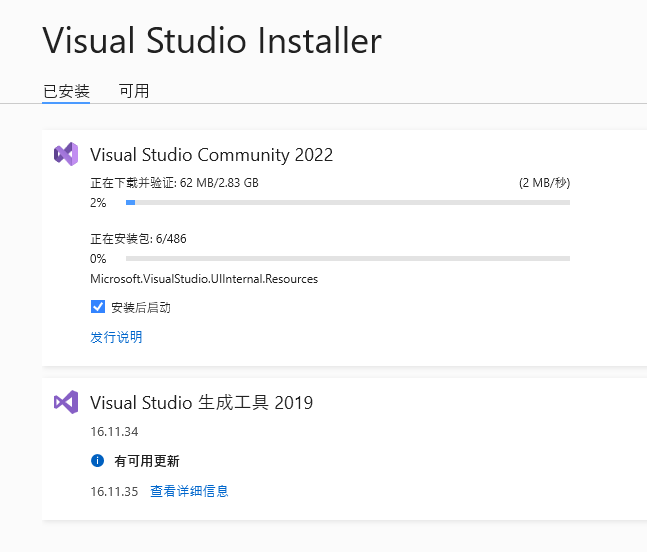Click the blue info icon beside 有可用更新
This screenshot has width=647, height=552.
97,460
